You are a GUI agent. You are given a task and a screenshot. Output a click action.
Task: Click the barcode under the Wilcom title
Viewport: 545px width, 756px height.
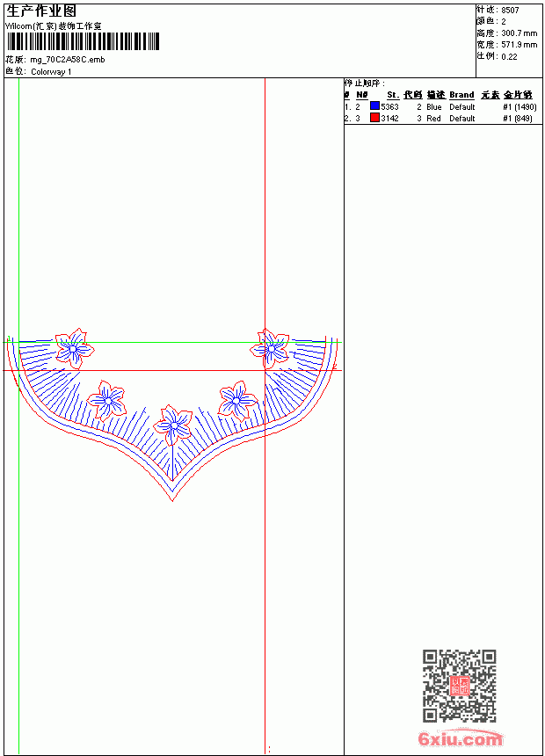pos(83,41)
